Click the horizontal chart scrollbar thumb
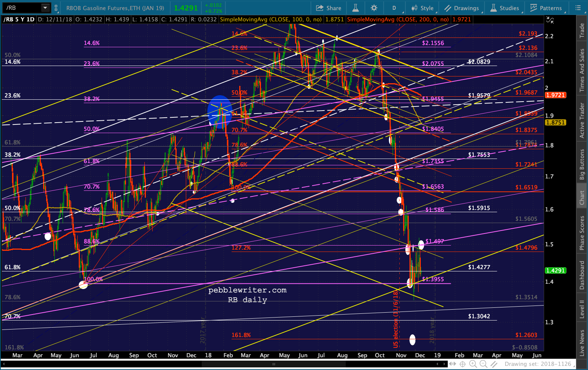Screen dimensions: 588x370 click(274, 364)
